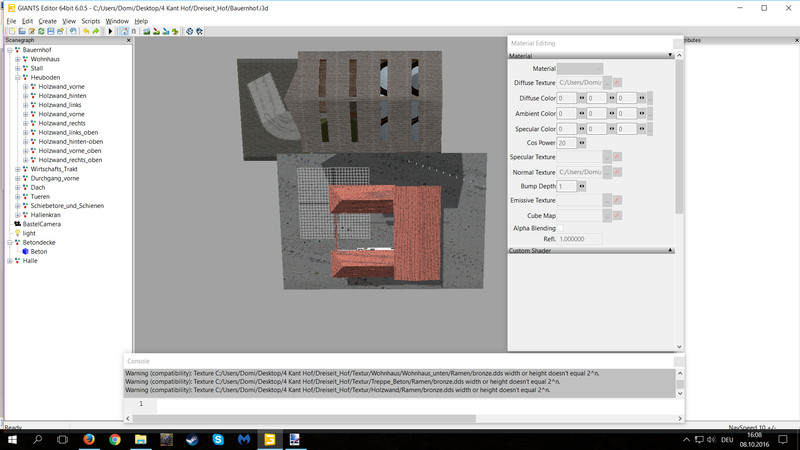
Task: Collapse the Heuboden tree node
Action: (x=18, y=78)
